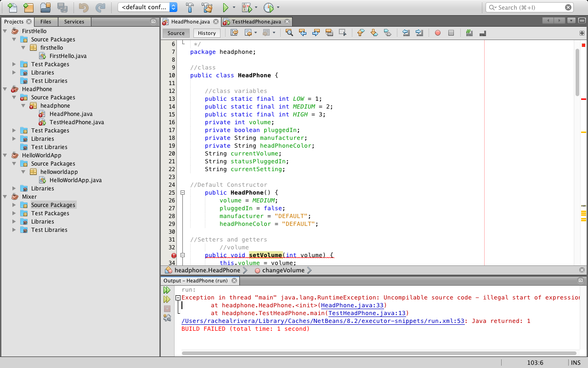This screenshot has width=588, height=368.
Task: Click the editor vertical scrollbar
Action: pos(577,72)
